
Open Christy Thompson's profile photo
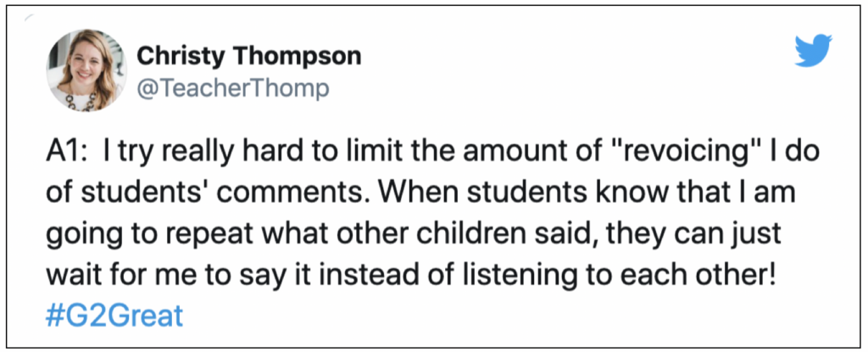click(x=86, y=70)
